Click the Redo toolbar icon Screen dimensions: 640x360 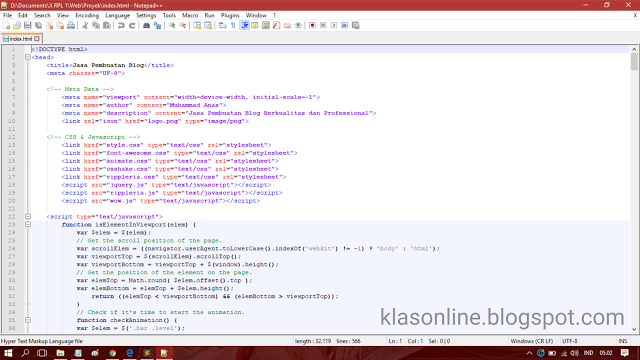[x=132, y=25]
